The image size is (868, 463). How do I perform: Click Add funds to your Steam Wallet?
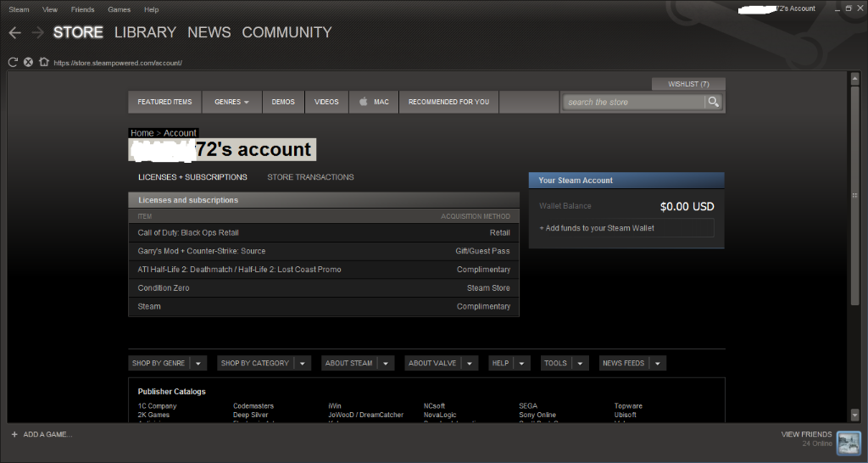[x=626, y=228]
